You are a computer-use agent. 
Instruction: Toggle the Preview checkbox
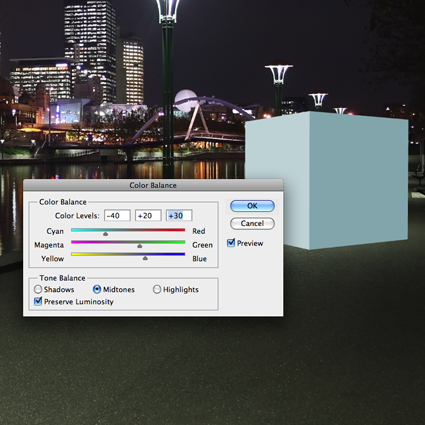(231, 243)
